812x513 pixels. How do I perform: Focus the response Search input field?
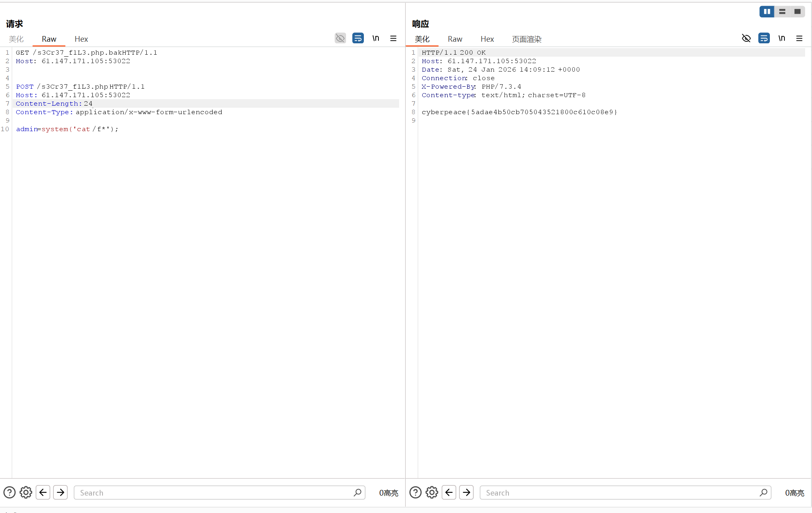[x=620, y=492]
